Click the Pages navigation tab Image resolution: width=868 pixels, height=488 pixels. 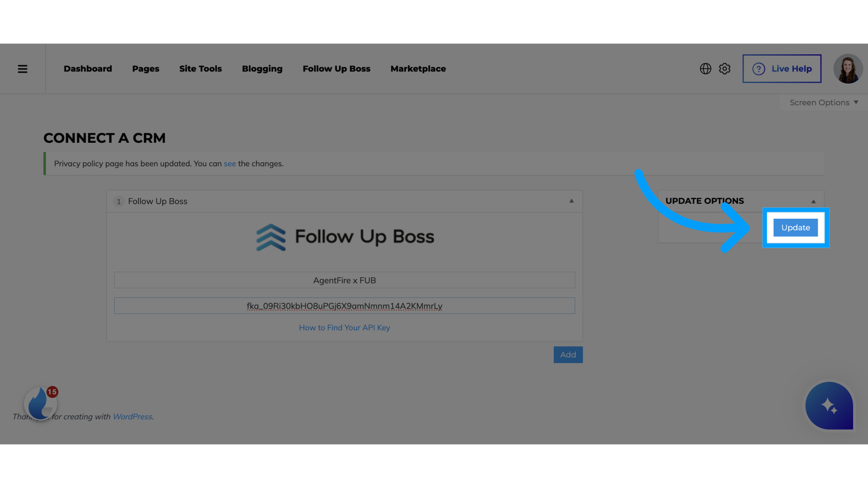coord(146,69)
